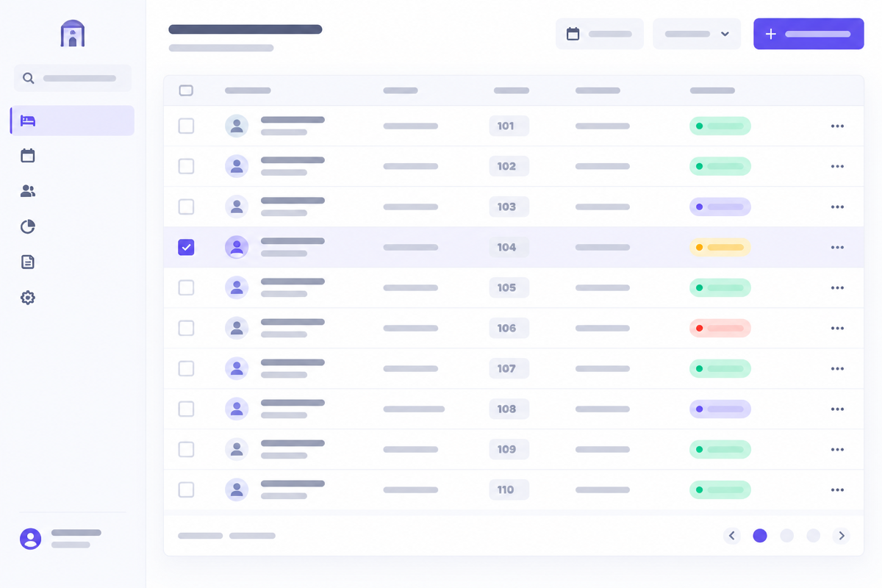This screenshot has width=882, height=588.
Task: Check the checkbox for room 101
Action: (x=186, y=126)
